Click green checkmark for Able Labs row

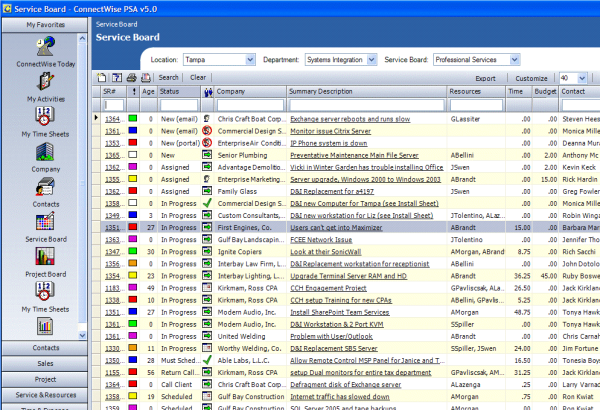(x=207, y=360)
